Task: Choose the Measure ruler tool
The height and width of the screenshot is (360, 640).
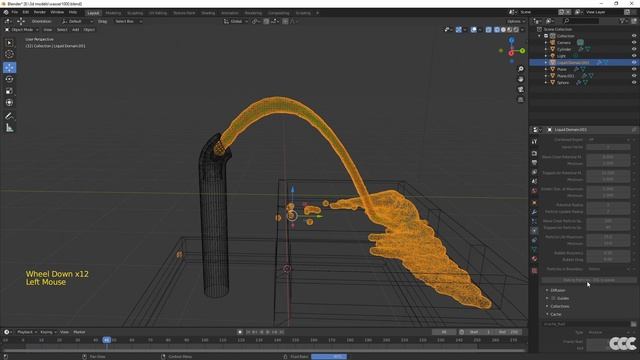Action: point(9,128)
